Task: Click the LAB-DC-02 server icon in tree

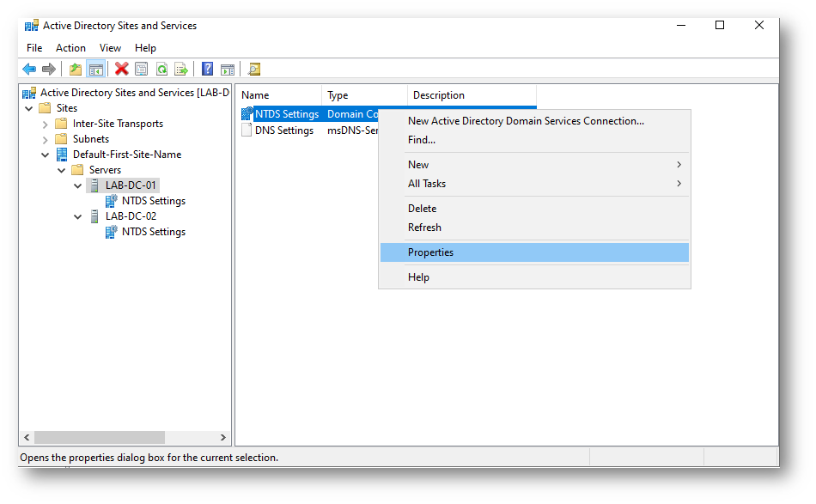Action: (x=94, y=216)
